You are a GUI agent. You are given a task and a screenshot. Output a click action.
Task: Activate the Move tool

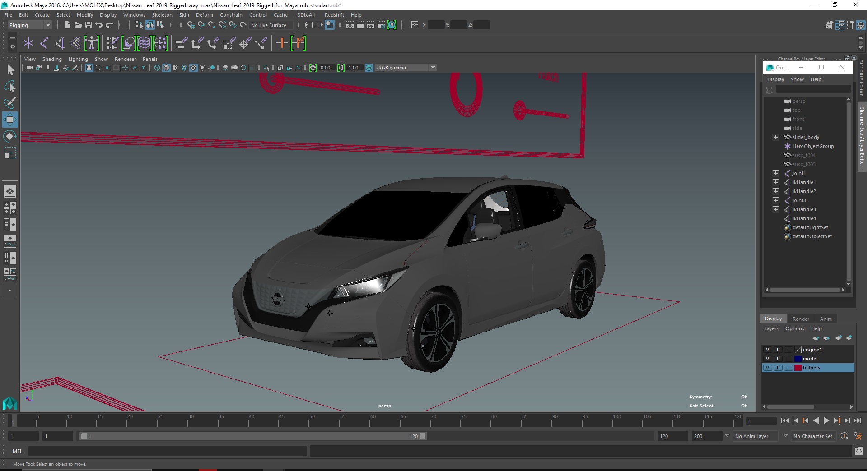pyautogui.click(x=10, y=120)
